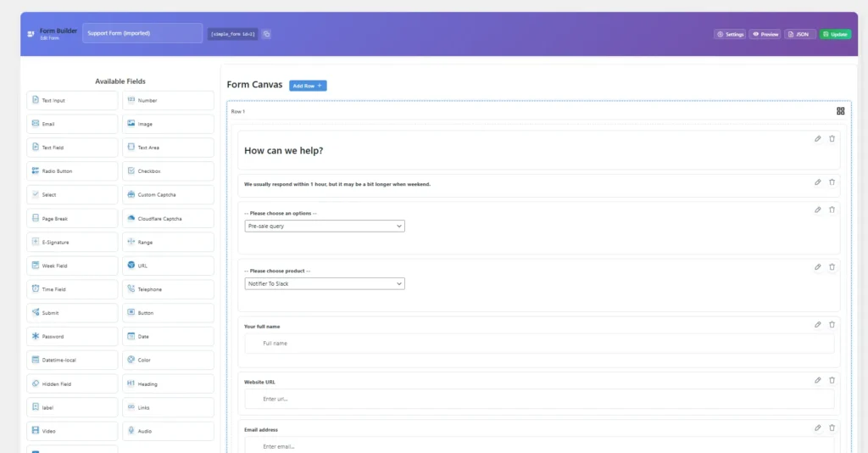Viewport: 868px width, 453px height.
Task: Edit the Email address field
Action: click(818, 428)
